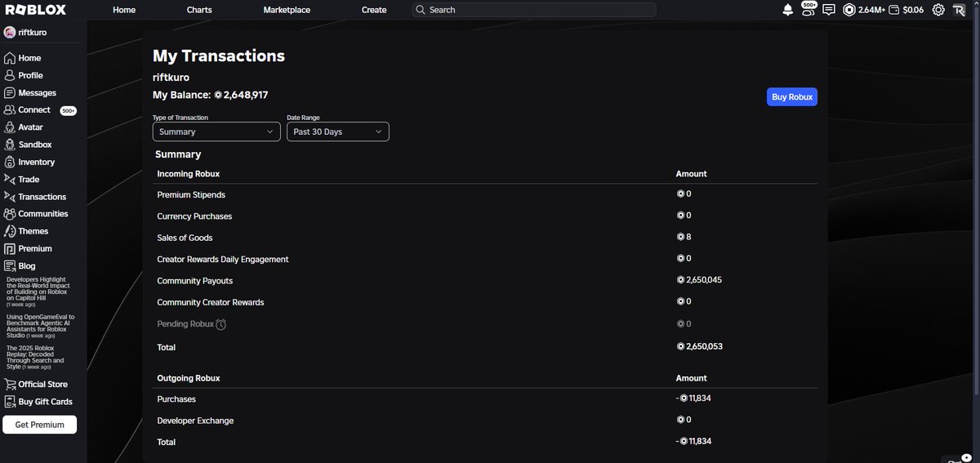Viewport: 980px width, 463px height.
Task: Open blog post about OpenGameEval benchmark
Action: click(41, 326)
